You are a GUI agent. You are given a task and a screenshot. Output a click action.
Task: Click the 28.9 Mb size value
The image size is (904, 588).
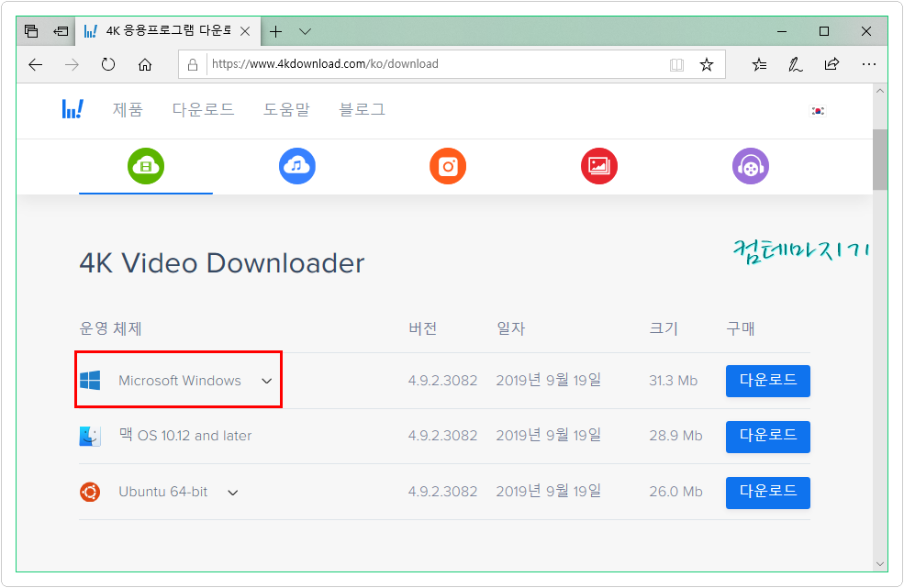[x=675, y=436]
